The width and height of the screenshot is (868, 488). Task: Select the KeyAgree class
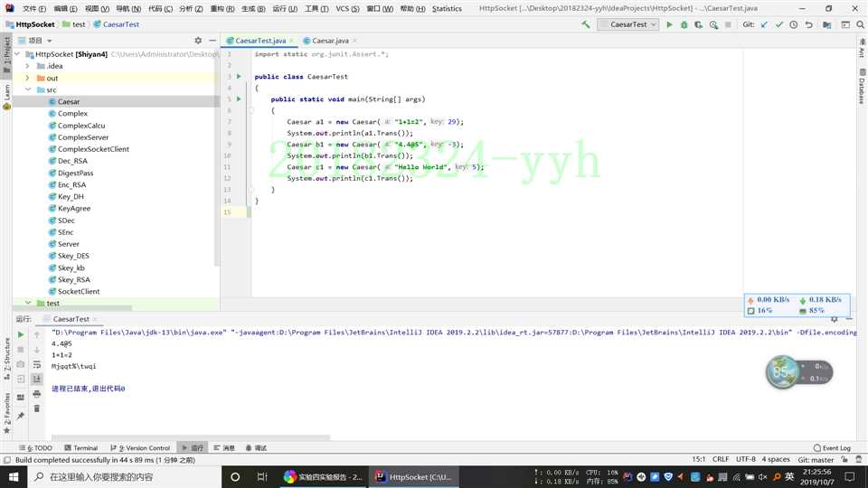(x=74, y=208)
